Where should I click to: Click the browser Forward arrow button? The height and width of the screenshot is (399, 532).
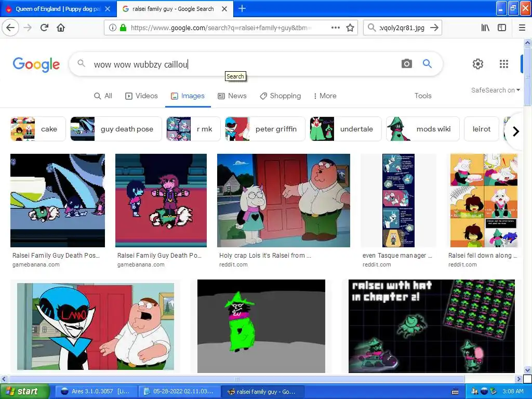point(28,28)
